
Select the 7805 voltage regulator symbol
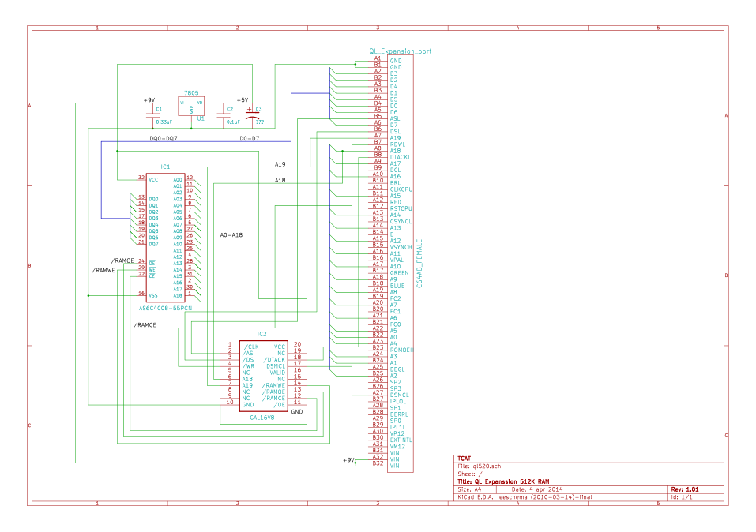click(x=191, y=106)
